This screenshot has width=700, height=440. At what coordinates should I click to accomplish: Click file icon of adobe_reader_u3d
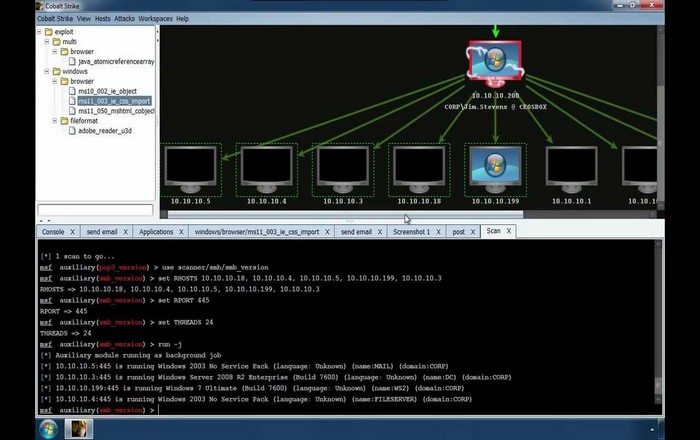[x=72, y=131]
